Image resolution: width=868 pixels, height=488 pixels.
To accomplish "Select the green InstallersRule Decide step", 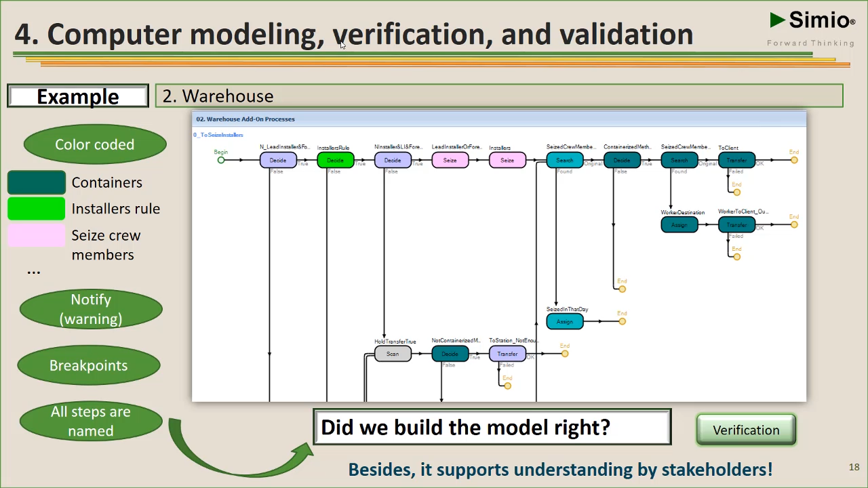I will pos(335,161).
